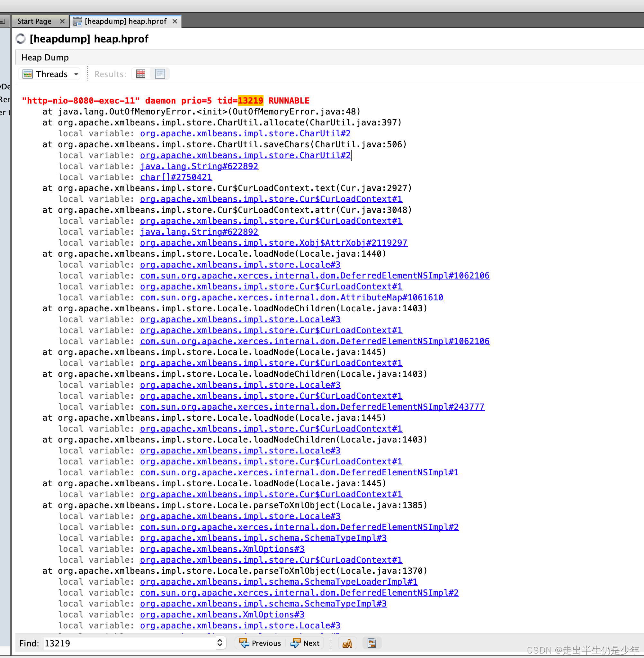The image size is (644, 658).
Task: Minimize the left sidebar panel icon
Action: [3, 21]
